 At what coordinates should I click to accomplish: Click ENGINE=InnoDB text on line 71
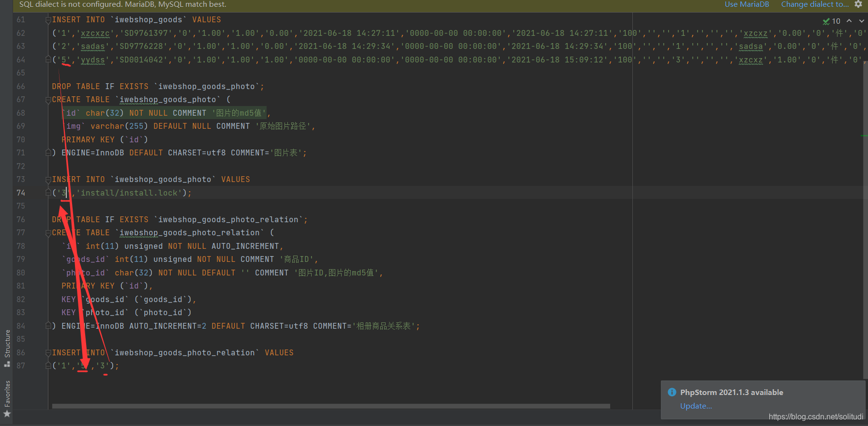pyautogui.click(x=93, y=152)
